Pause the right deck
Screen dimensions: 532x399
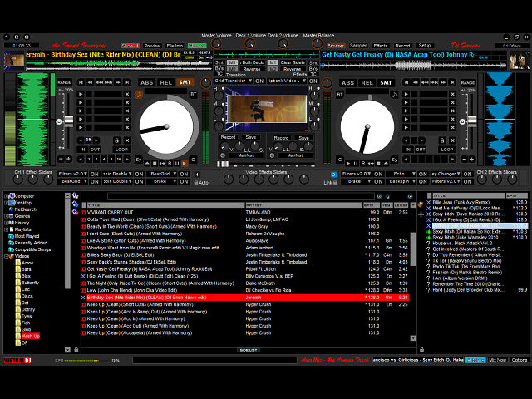pyautogui.click(x=356, y=164)
